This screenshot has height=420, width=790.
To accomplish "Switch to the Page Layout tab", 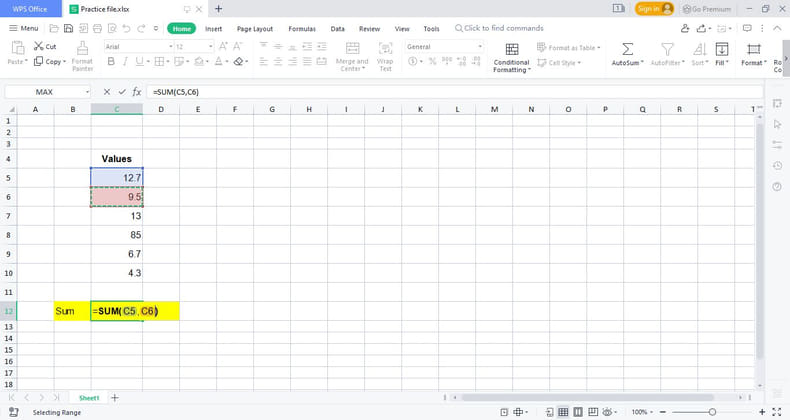I will coord(255,29).
